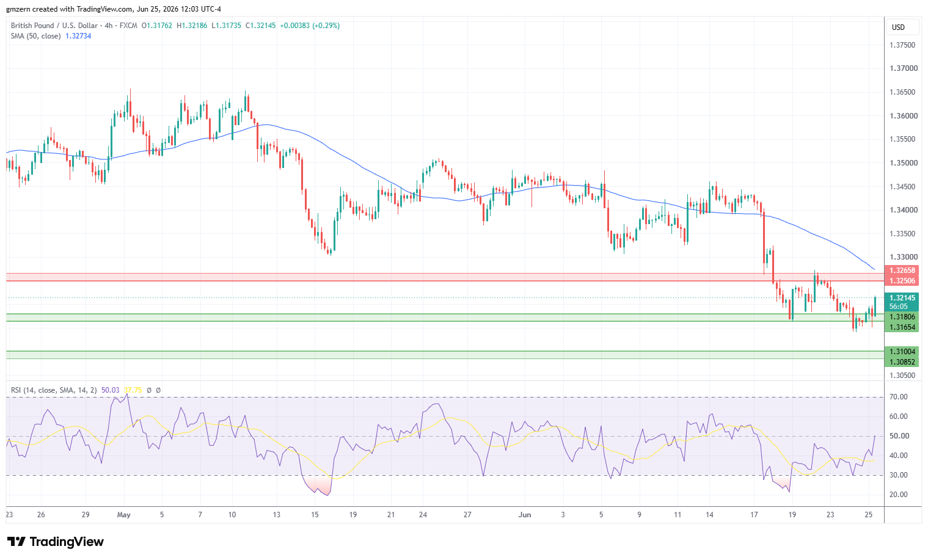The height and width of the screenshot is (560, 928).
Task: Click the SMA value 1.32734
Action: (78, 36)
